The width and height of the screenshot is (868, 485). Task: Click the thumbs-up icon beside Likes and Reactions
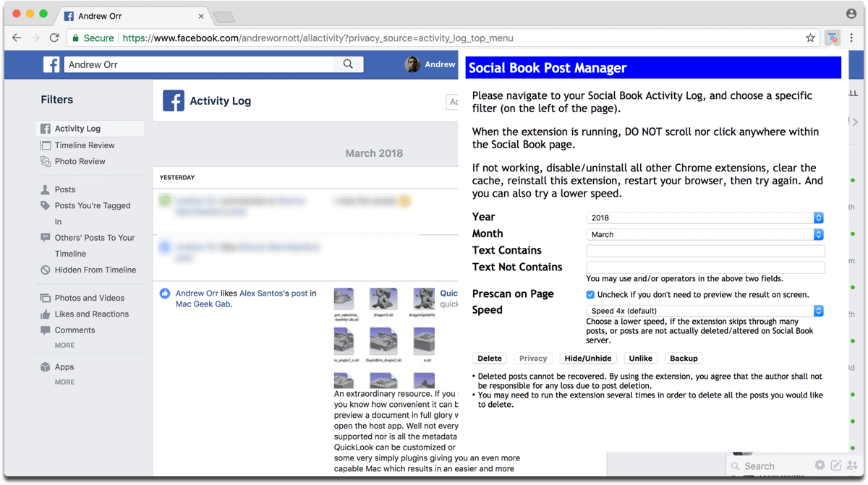click(45, 314)
